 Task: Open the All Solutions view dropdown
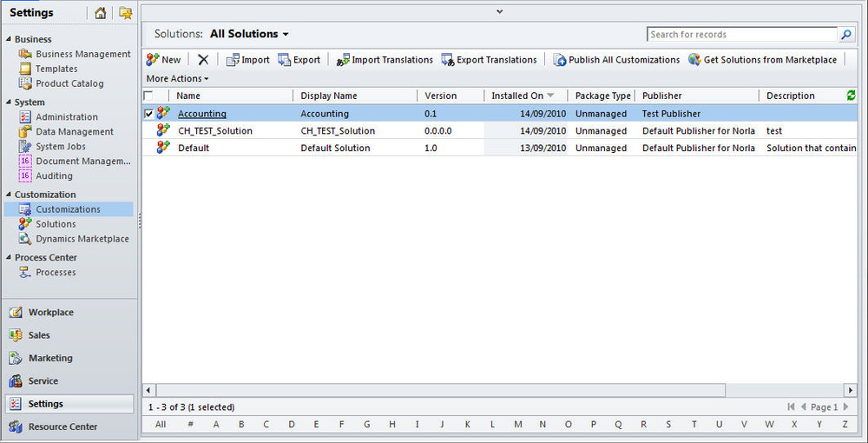point(250,34)
